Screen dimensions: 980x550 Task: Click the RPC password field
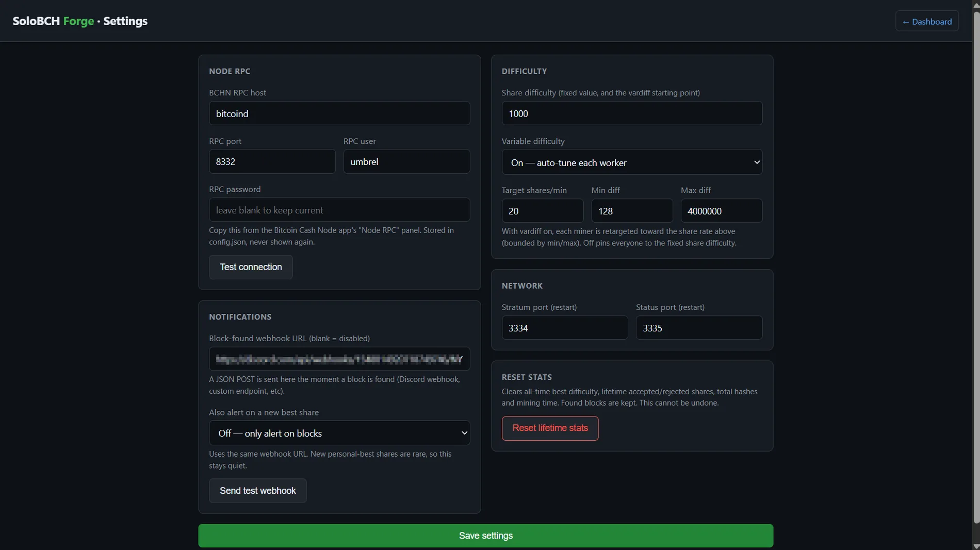(339, 210)
